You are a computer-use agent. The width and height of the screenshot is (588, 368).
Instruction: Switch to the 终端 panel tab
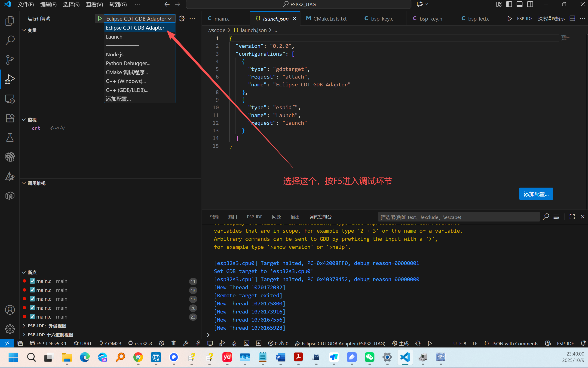pyautogui.click(x=214, y=217)
